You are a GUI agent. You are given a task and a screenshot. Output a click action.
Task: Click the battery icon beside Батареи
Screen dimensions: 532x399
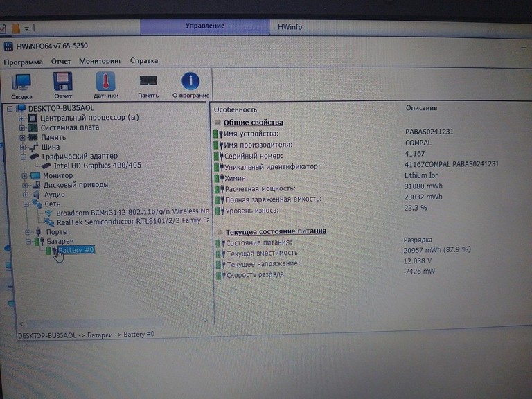(39, 241)
